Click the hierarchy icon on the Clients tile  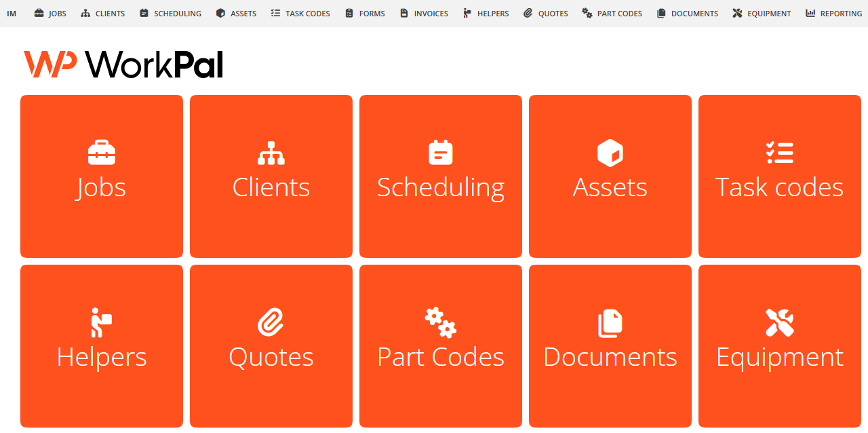pyautogui.click(x=271, y=153)
